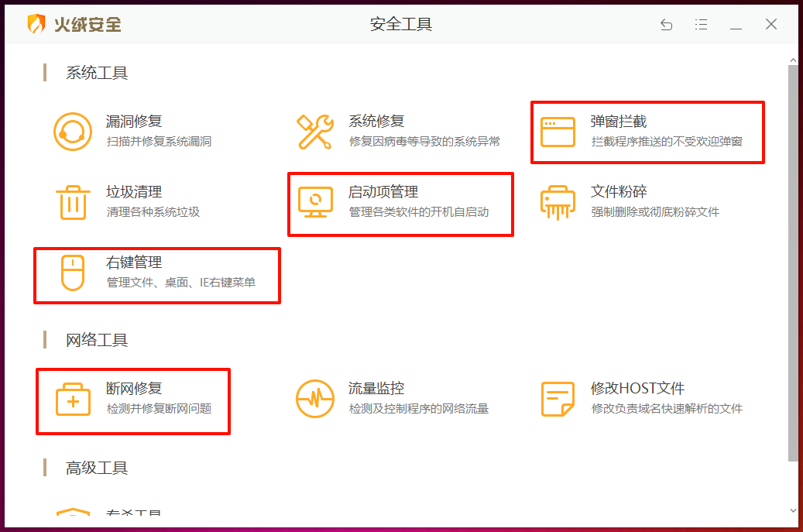The image size is (803, 532).
Task: Open the 右键管理 mouse icon
Action: 73,273
